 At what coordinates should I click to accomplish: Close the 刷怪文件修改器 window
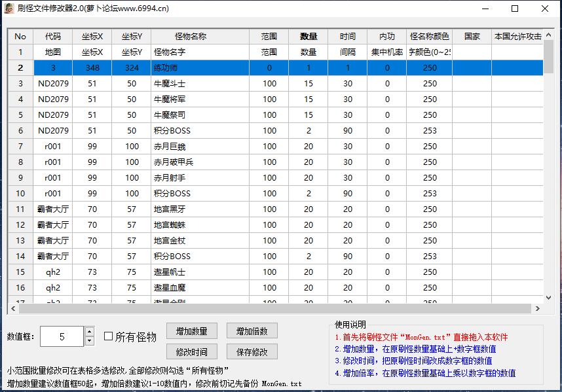545,9
